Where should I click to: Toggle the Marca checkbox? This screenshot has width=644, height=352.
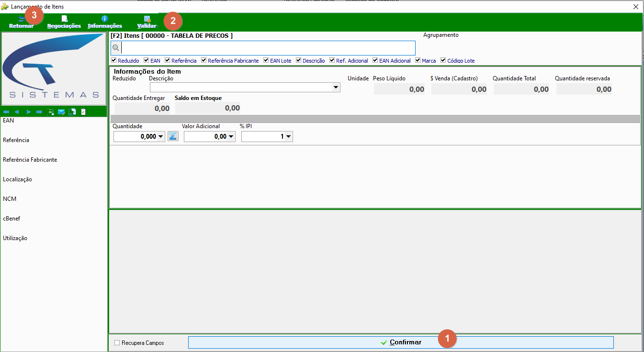[418, 61]
